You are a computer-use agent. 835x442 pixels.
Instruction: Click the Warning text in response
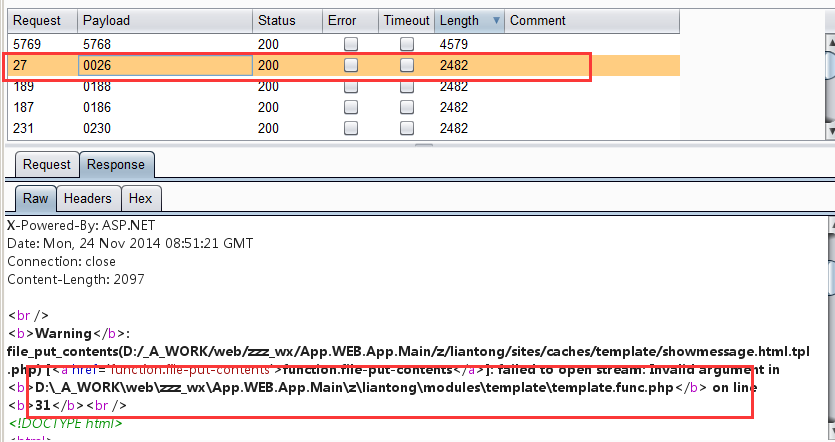[x=63, y=333]
